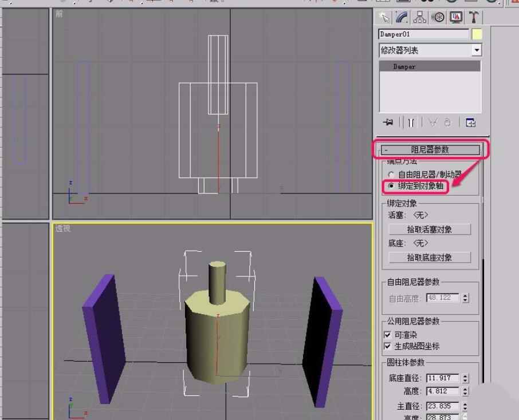Open the Display panel
Screen dimensions: 519x420
[455, 18]
